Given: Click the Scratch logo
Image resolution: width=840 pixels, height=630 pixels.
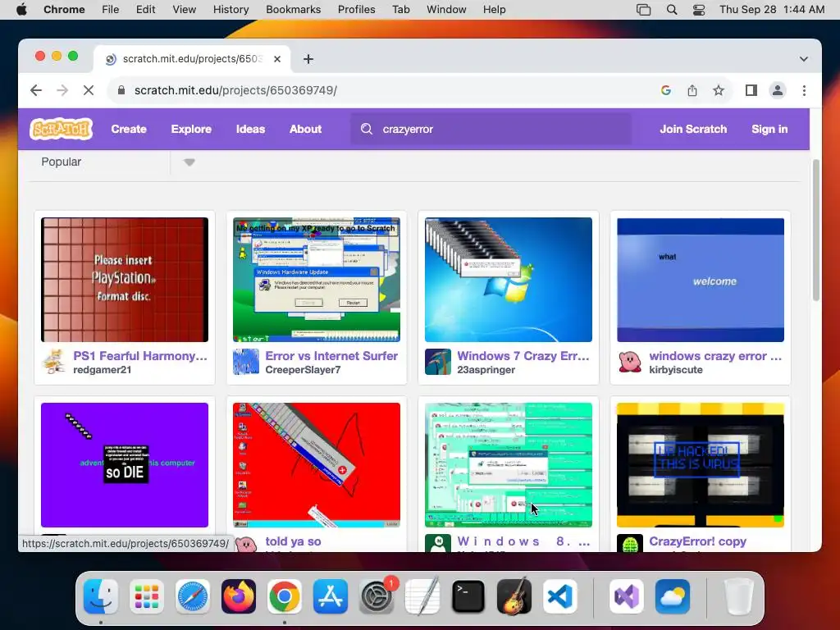Looking at the screenshot, I should click(61, 129).
